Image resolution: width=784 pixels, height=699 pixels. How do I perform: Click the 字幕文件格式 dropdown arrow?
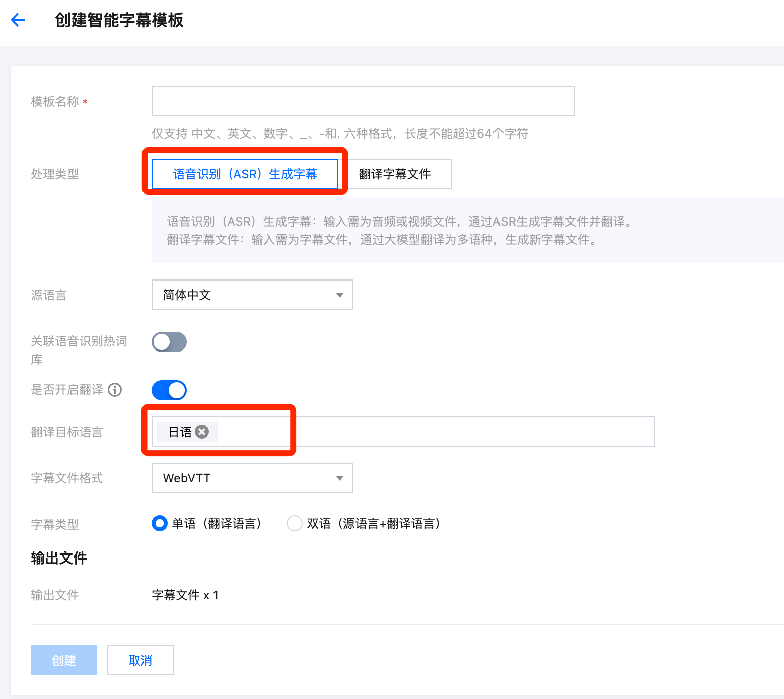coord(340,478)
